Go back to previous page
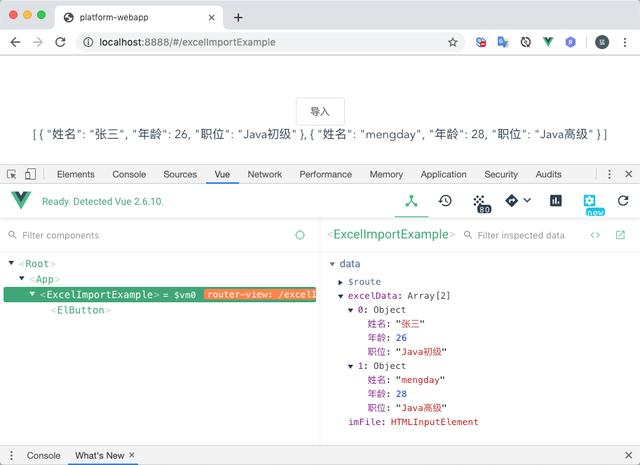 [16, 42]
